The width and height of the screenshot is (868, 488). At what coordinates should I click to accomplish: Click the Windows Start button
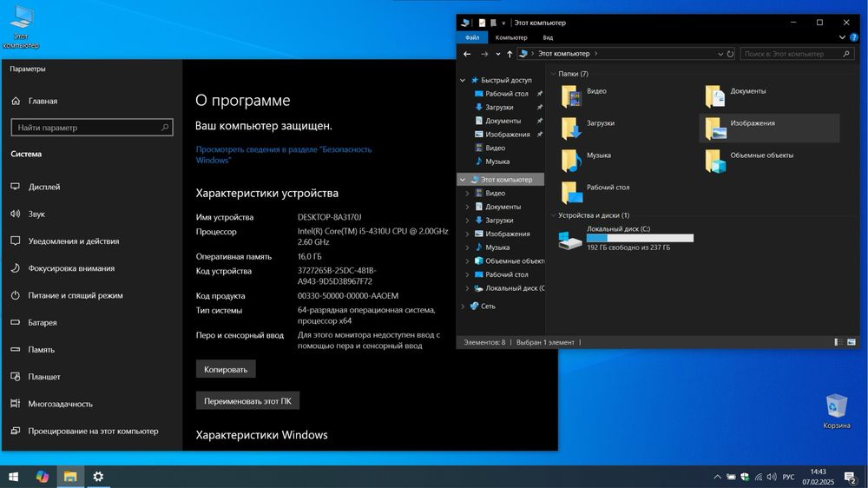[14, 477]
